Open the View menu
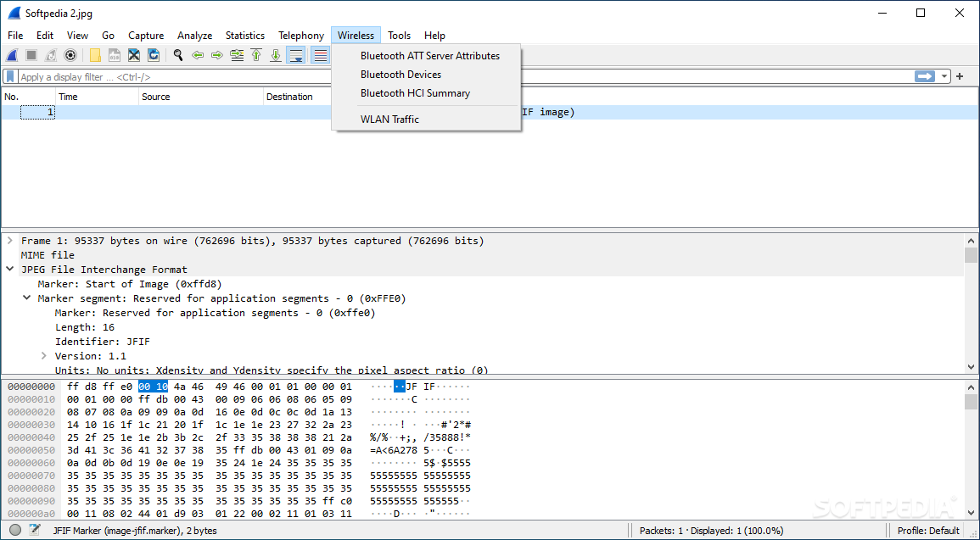Viewport: 980px width, 540px height. [77, 36]
